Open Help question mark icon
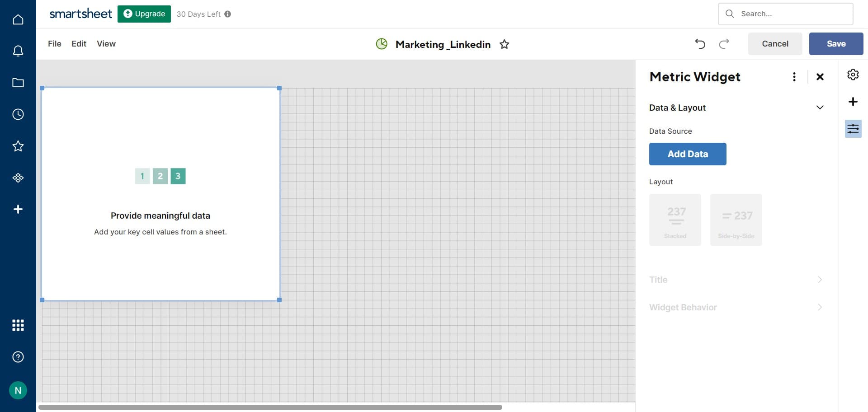The width and height of the screenshot is (868, 412). coord(18,357)
